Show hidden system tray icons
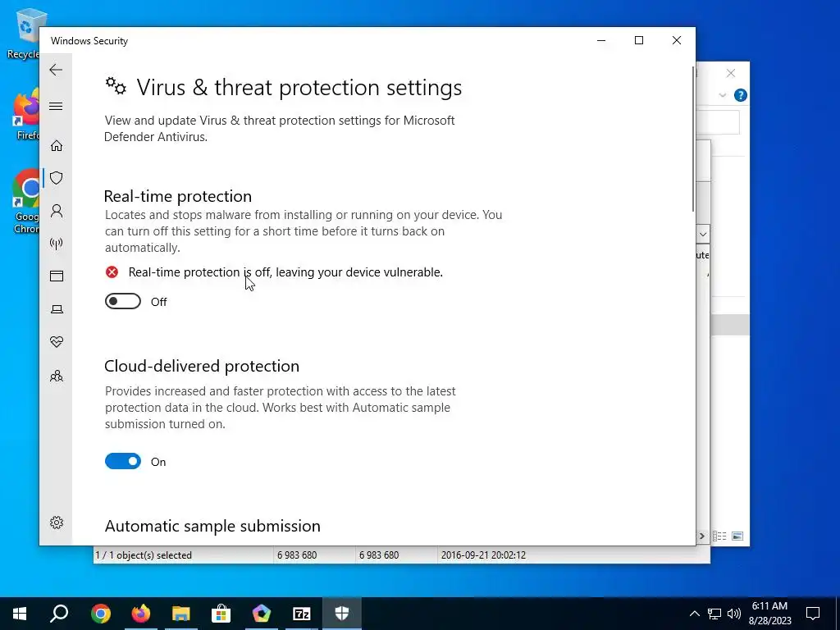This screenshot has width=840, height=630. [694, 614]
